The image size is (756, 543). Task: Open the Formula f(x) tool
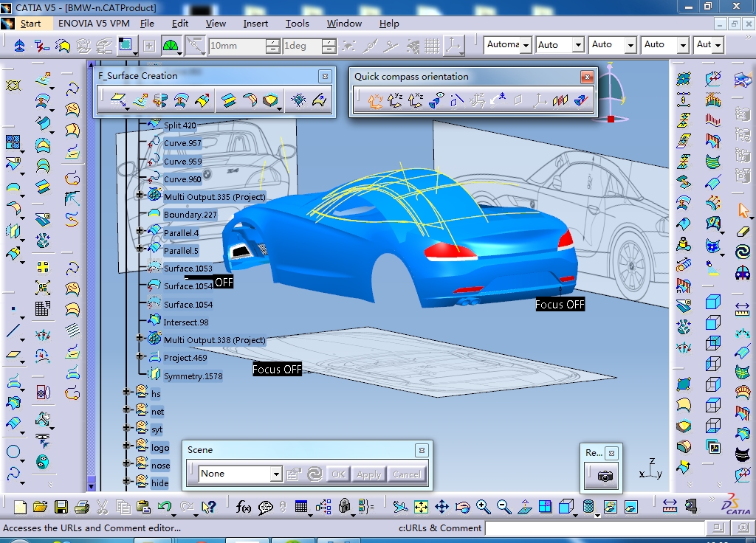pyautogui.click(x=244, y=507)
